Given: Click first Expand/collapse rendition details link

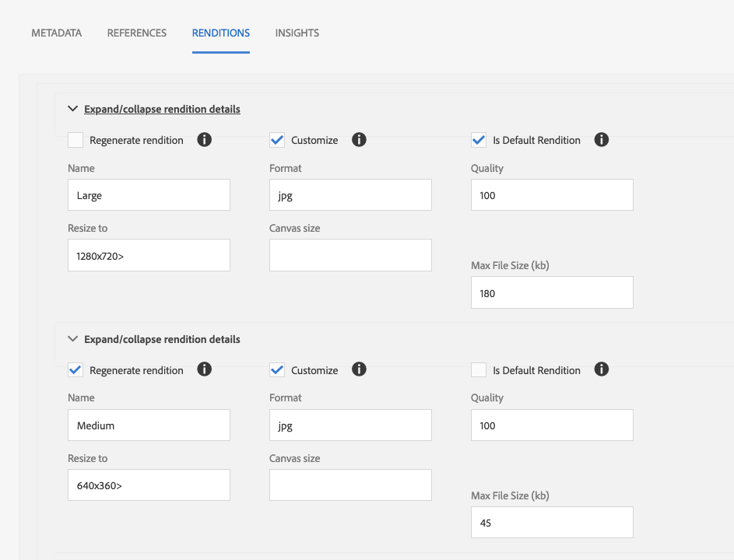Looking at the screenshot, I should pyautogui.click(x=162, y=109).
